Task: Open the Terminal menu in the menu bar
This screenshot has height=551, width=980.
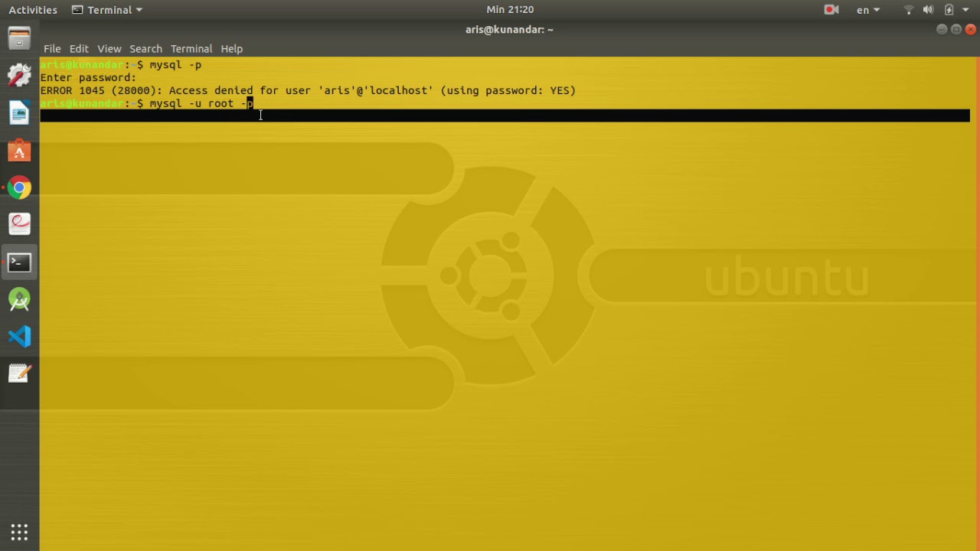Action: pos(191,48)
